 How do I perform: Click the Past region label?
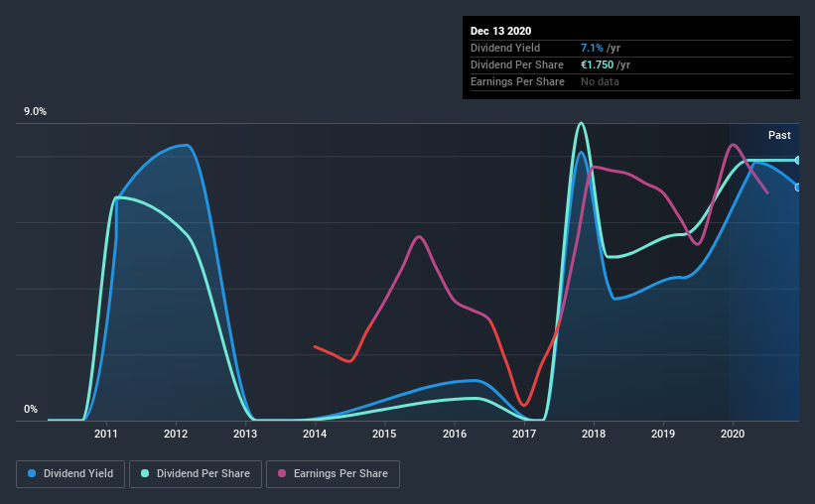pyautogui.click(x=779, y=136)
